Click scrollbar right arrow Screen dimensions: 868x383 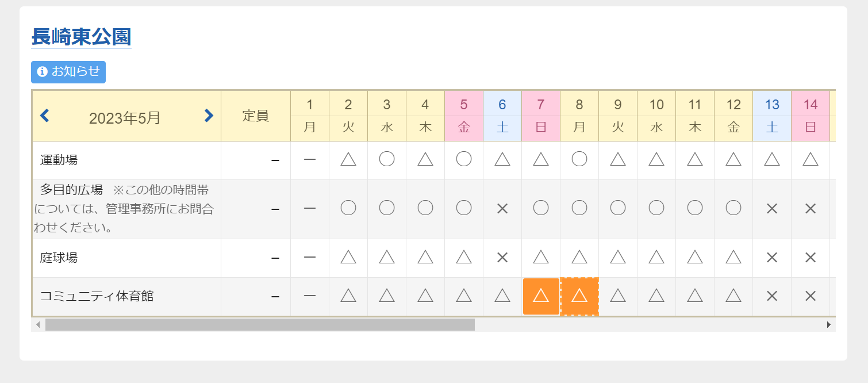click(x=828, y=325)
